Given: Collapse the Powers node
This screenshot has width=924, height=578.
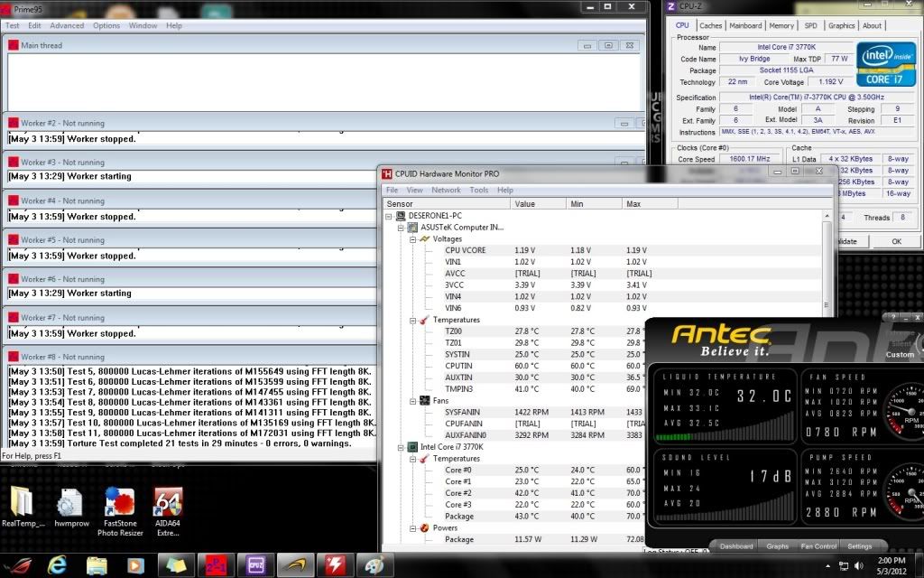Looking at the screenshot, I should (x=412, y=527).
